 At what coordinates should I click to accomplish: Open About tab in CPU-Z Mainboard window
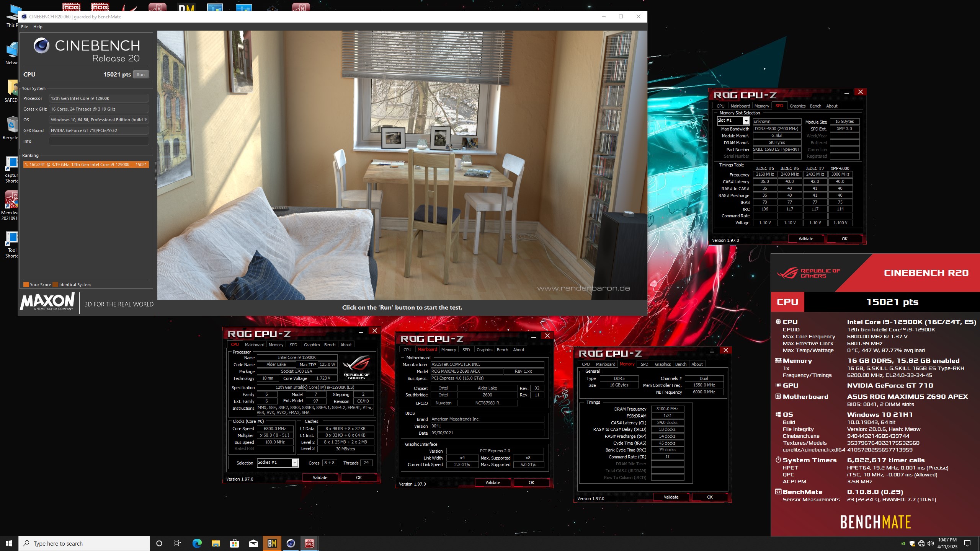(519, 350)
